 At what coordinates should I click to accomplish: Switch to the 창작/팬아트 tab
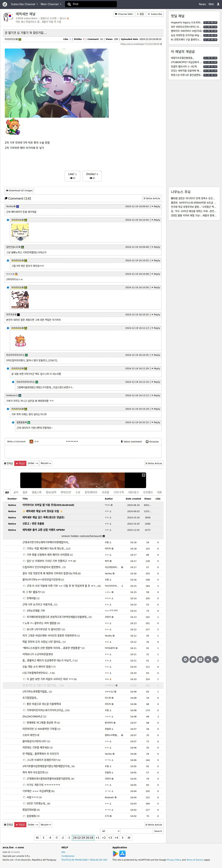(91, 492)
